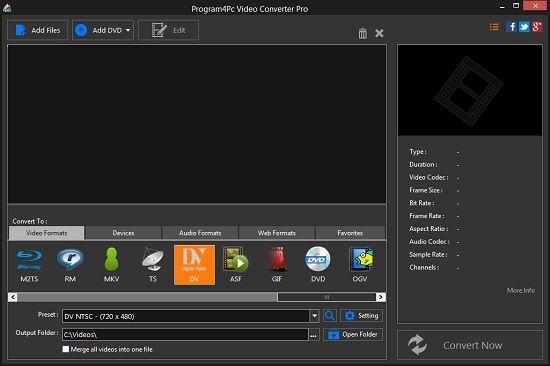Image resolution: width=550 pixels, height=366 pixels.
Task: Browse output folder with the ellipsis button
Action: pos(314,335)
